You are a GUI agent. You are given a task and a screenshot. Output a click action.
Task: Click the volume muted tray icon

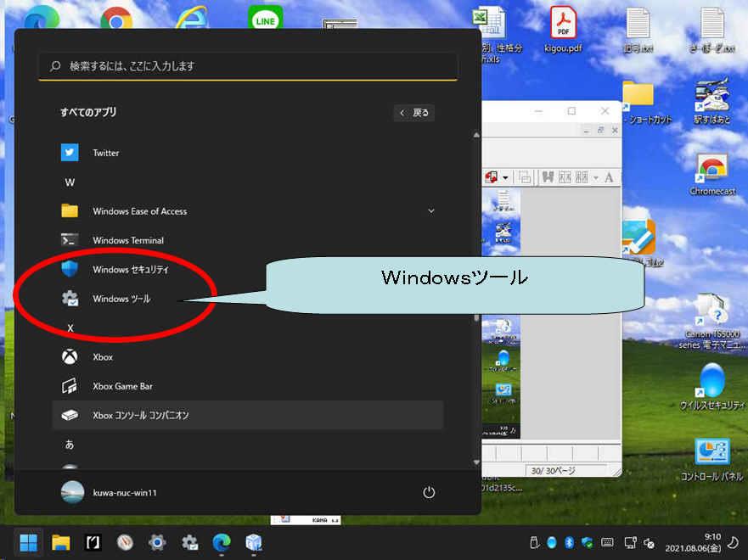650,543
